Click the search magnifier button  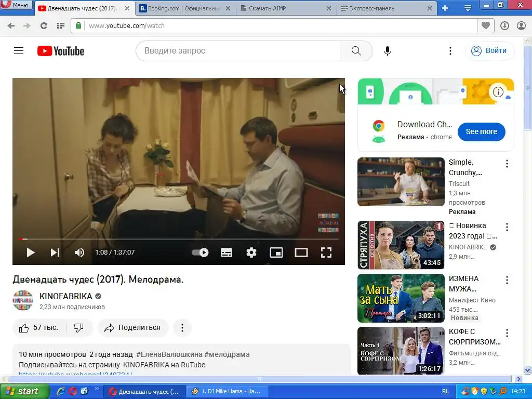(356, 51)
